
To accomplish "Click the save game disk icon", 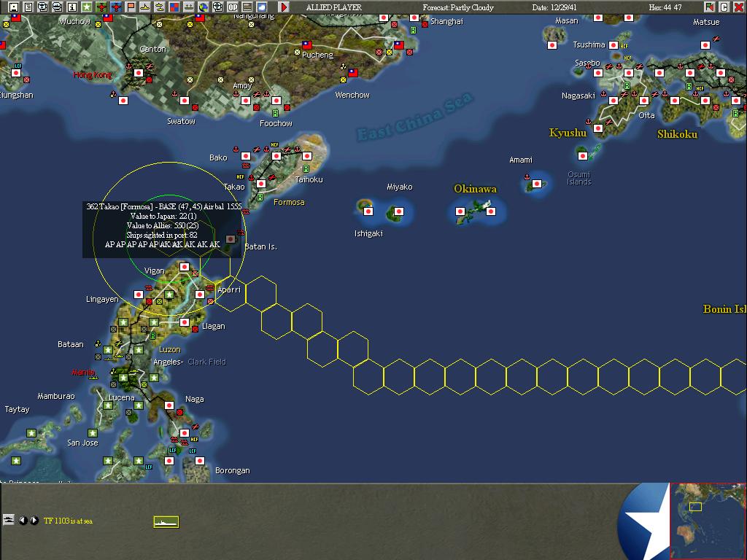I will [x=14, y=7].
